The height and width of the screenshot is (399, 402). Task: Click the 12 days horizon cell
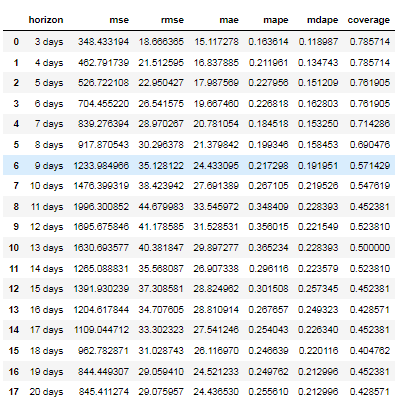(x=46, y=227)
